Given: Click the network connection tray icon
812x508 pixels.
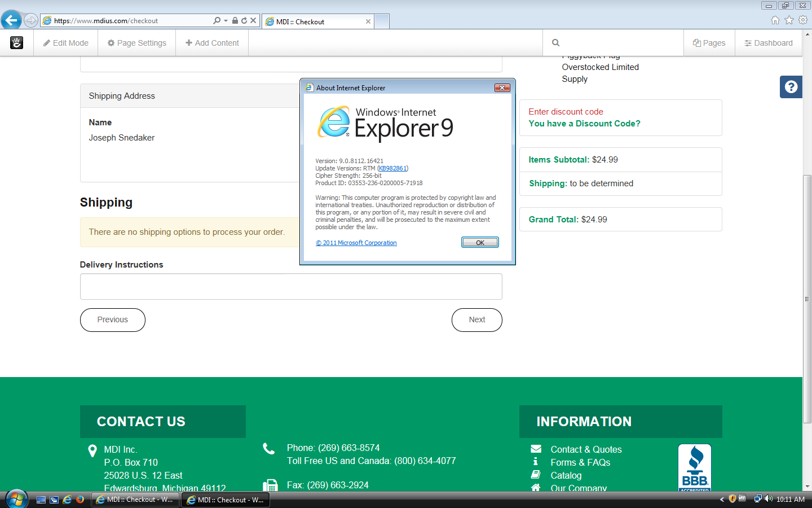Looking at the screenshot, I should click(758, 499).
